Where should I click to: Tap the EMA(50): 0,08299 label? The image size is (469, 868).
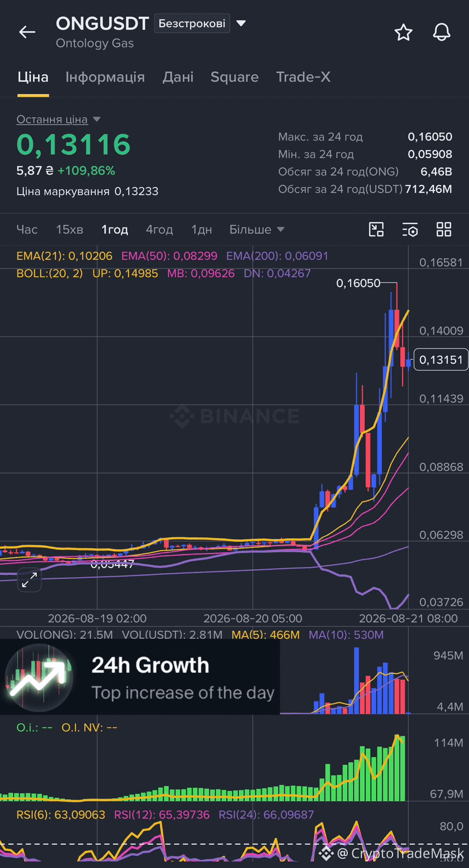(x=169, y=256)
